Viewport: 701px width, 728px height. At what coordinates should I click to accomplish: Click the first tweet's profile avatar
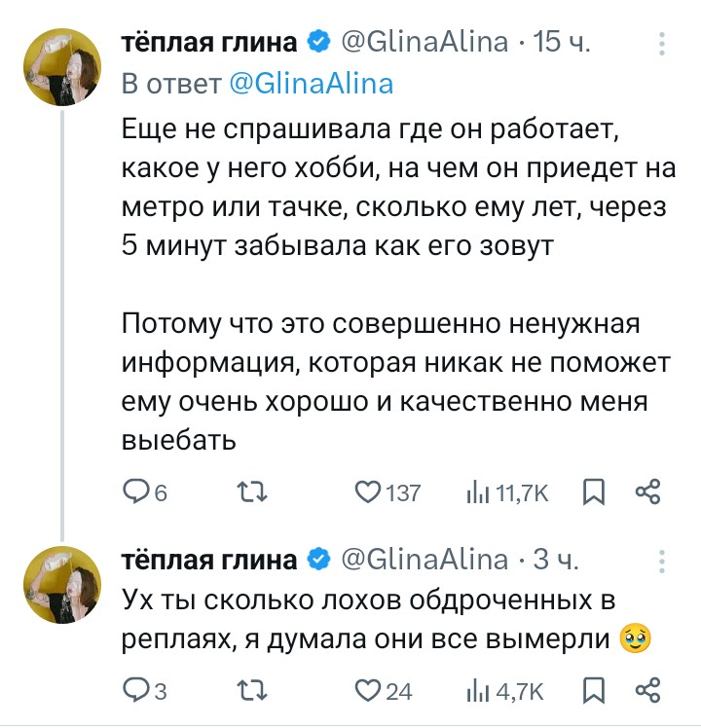pos(62,67)
